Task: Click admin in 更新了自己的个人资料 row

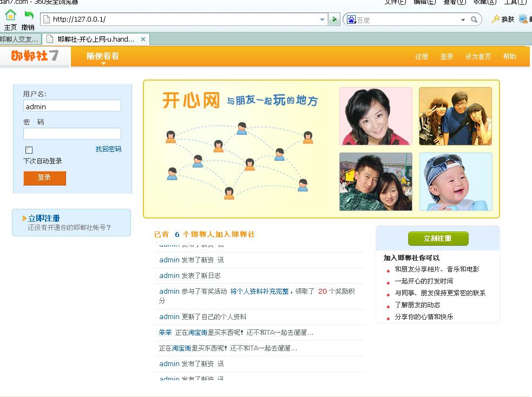Action: click(x=169, y=316)
